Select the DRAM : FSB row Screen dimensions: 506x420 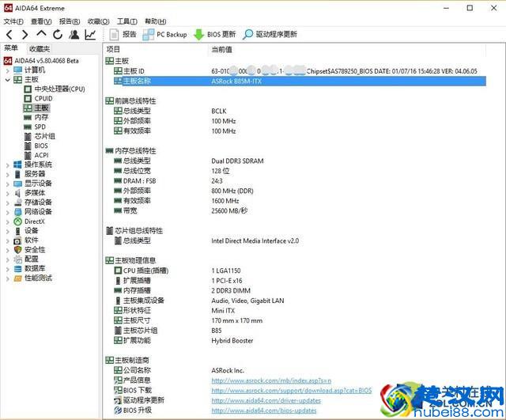pos(300,181)
